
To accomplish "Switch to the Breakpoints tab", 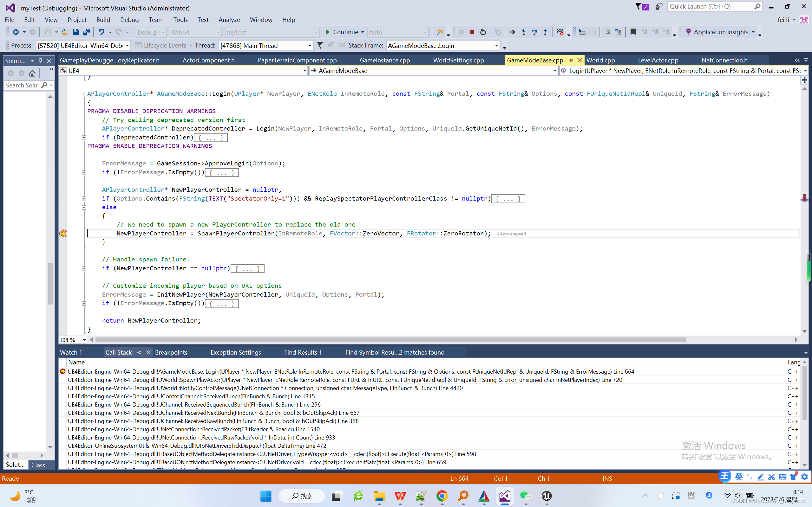I will click(x=171, y=352).
